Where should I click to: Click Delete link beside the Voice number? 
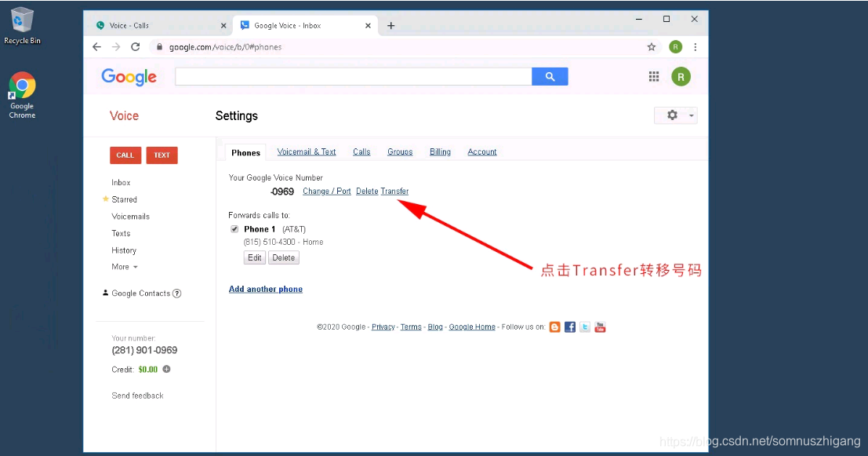[x=367, y=192]
